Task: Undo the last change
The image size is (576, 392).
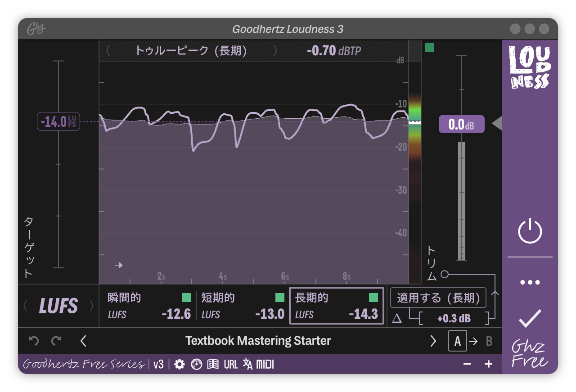Action: pos(34,341)
